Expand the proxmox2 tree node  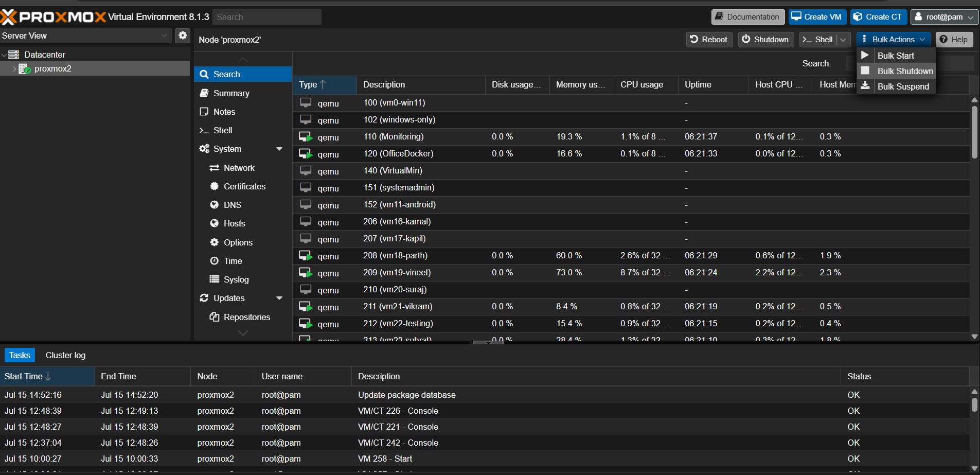click(14, 68)
